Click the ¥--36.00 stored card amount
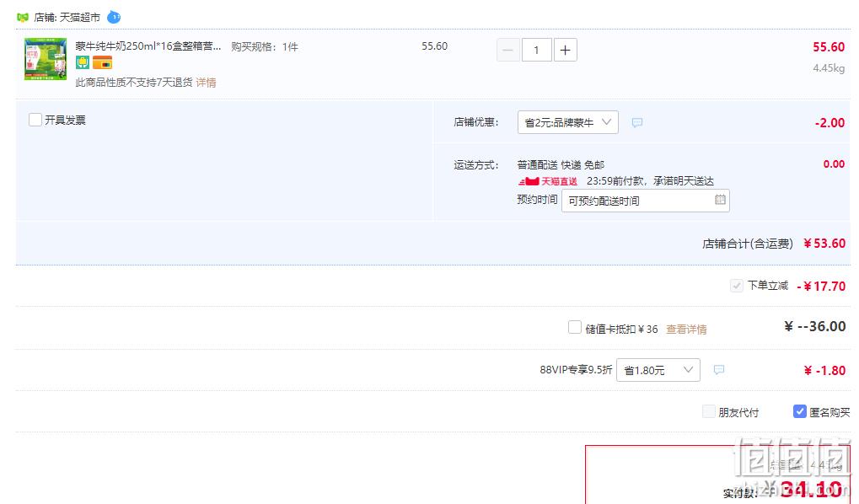The image size is (859, 504). (815, 326)
